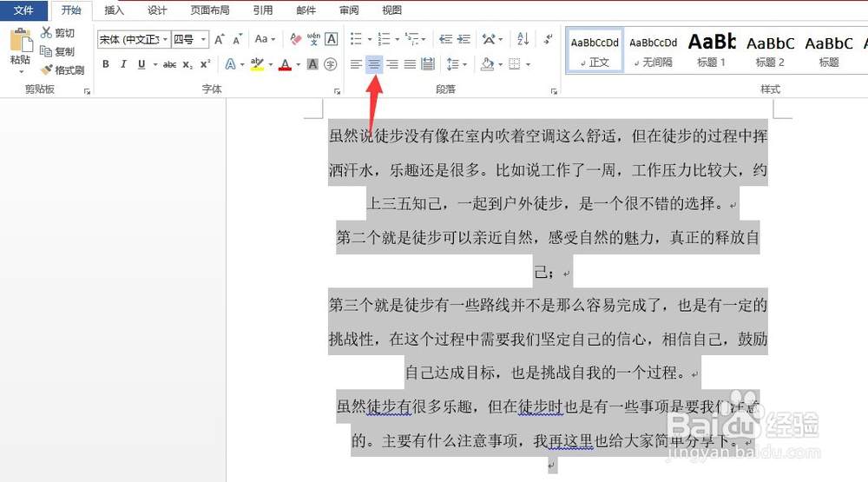This screenshot has width=868, height=482.
Task: Toggle superscript formatting
Action: point(206,64)
